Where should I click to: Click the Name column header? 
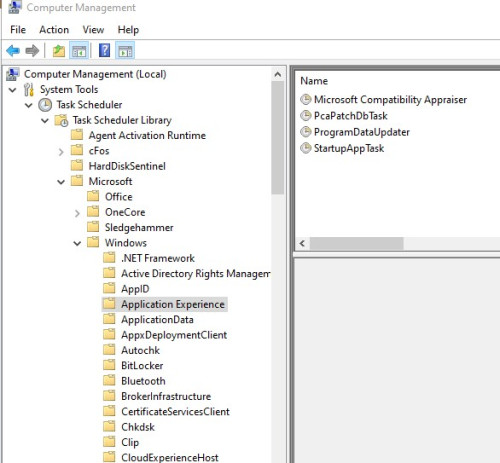click(x=314, y=81)
